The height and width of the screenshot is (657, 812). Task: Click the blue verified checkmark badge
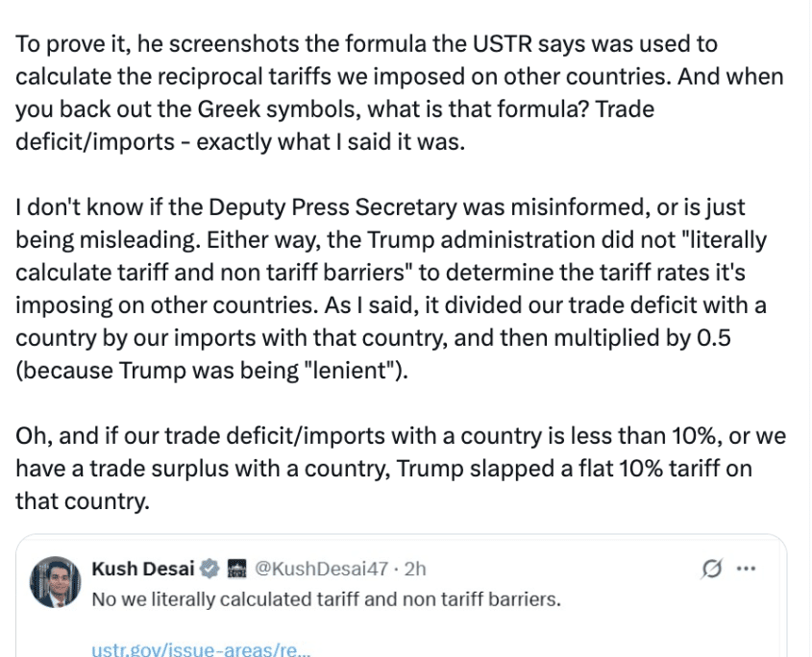click(x=209, y=569)
